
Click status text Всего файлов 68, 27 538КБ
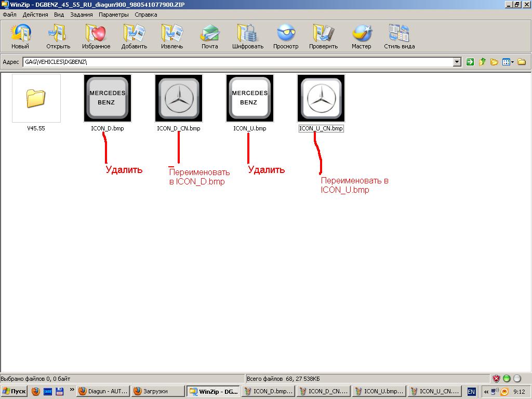click(283, 379)
